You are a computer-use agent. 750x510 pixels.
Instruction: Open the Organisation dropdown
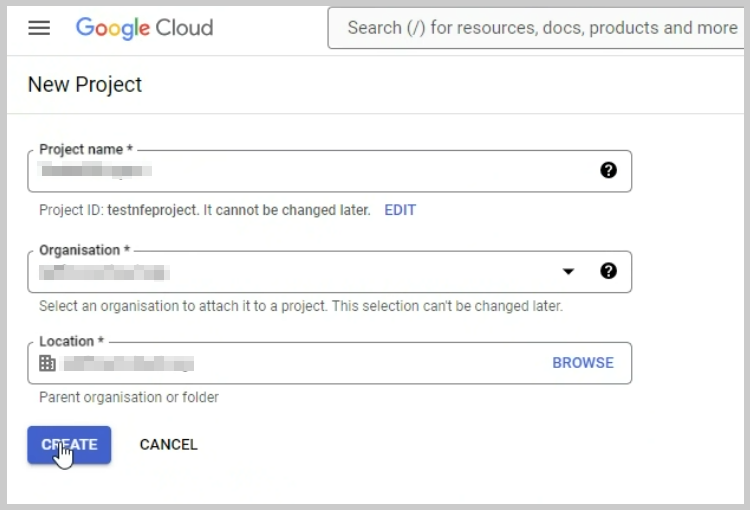pos(568,271)
